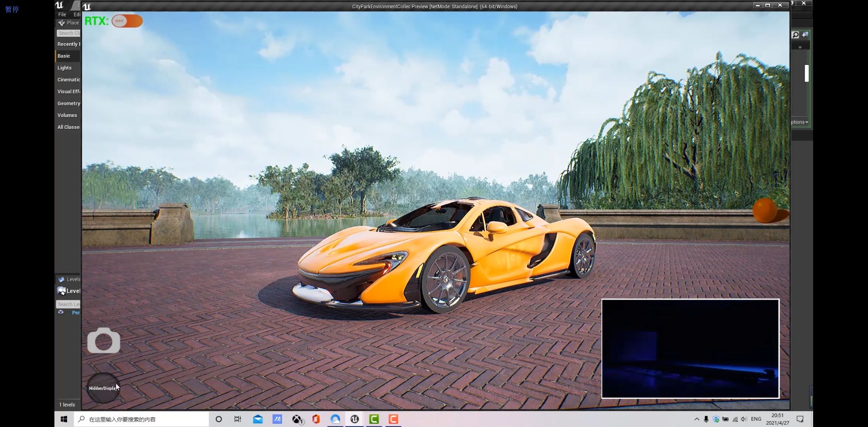This screenshot has height=427, width=868.
Task: Select the Cinematic category
Action: (68, 79)
